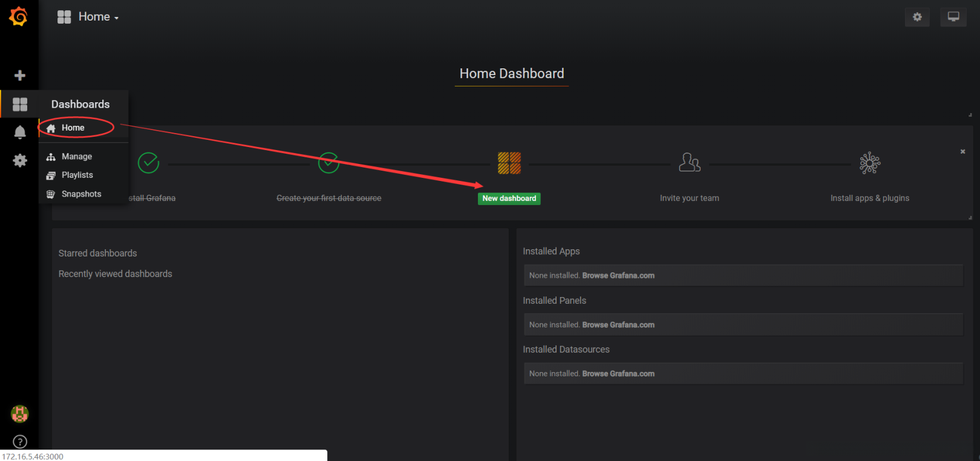Click the Installed Datasources heading
The height and width of the screenshot is (461, 980).
coord(566,349)
